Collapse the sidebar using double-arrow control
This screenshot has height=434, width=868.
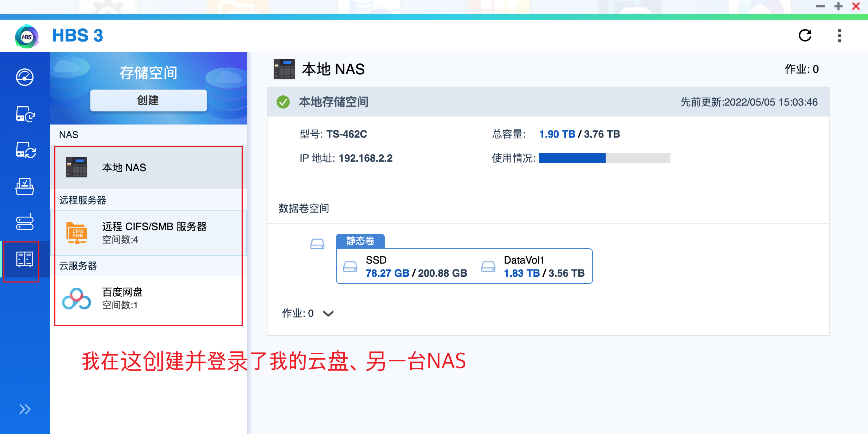25,409
